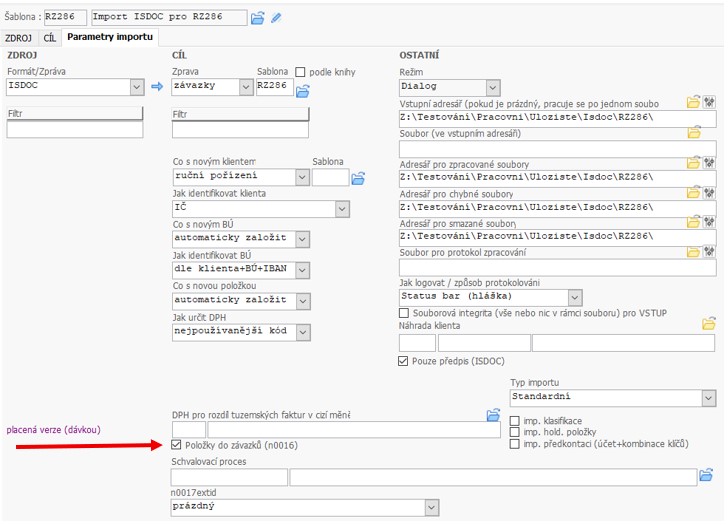Screen dimensions: 728x525
Task: Toggle the Pouze předpis (ISDOC) checkbox
Action: coord(404,361)
